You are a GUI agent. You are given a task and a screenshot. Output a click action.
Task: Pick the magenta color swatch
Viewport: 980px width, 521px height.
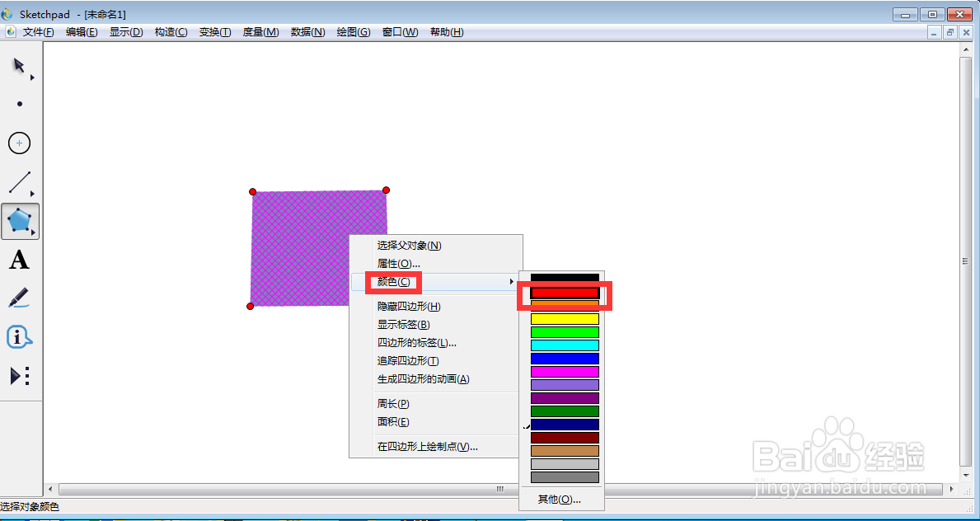(x=565, y=372)
